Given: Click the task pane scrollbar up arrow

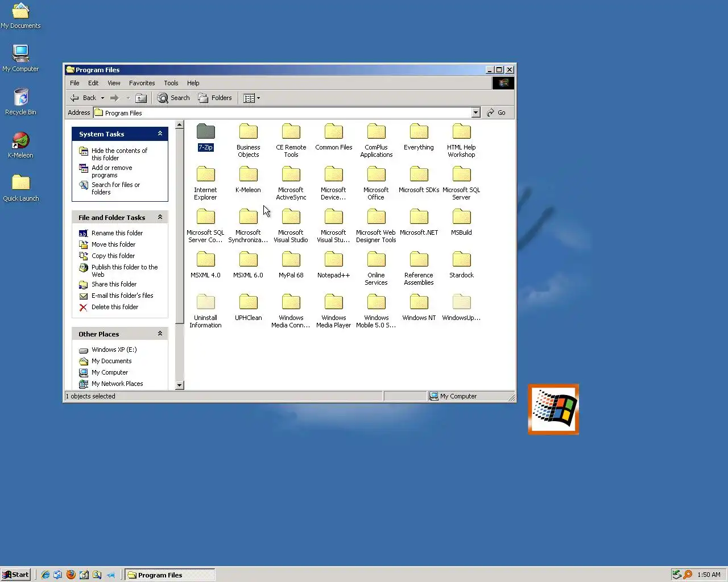Looking at the screenshot, I should (180, 124).
